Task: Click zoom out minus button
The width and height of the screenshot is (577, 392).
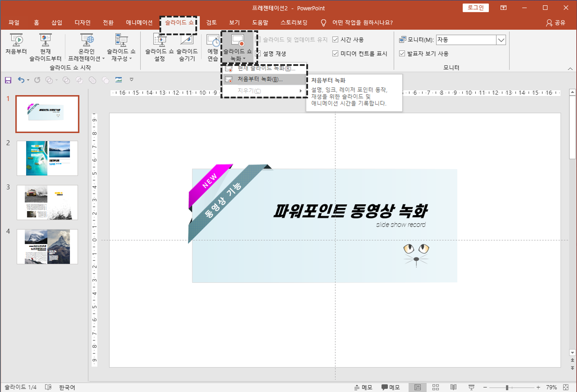Action: coord(485,387)
